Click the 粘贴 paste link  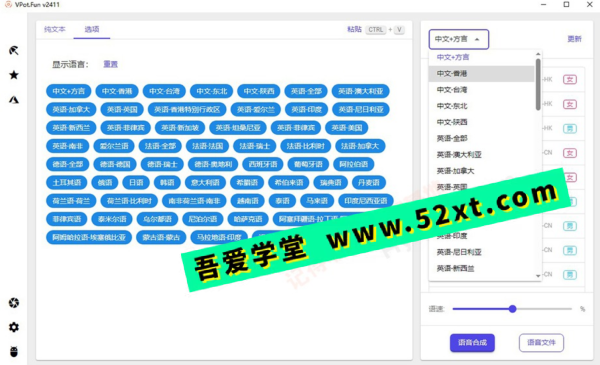pos(354,29)
